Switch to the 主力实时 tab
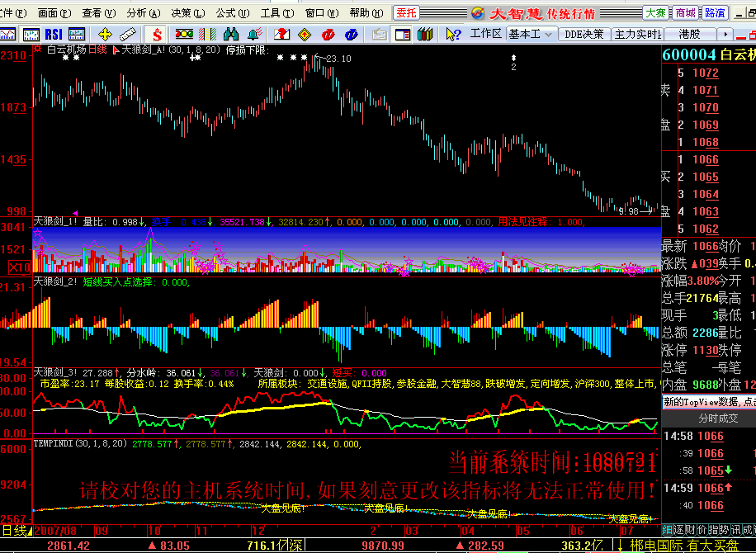Screen dimensions: 756x553 pos(638,34)
